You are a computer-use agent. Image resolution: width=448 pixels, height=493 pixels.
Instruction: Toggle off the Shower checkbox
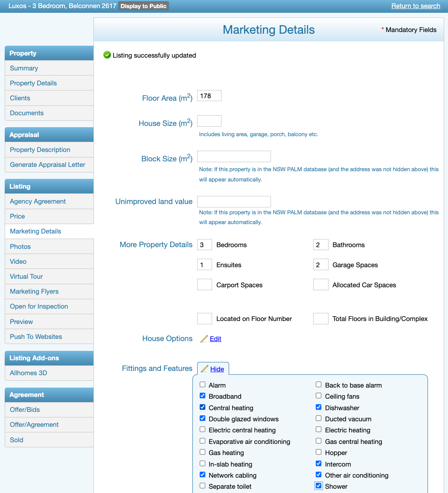tap(318, 485)
